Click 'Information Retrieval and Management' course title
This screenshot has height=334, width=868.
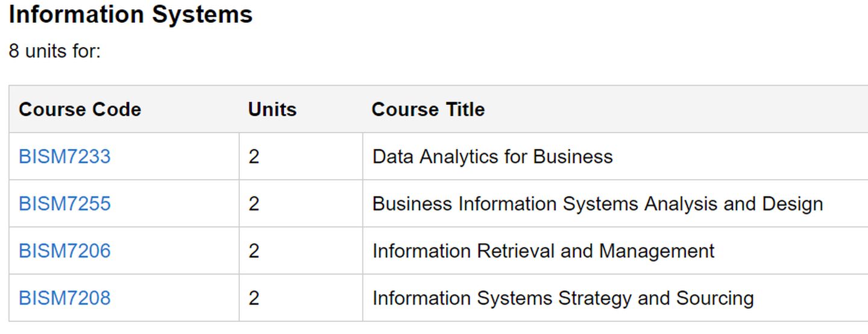tap(543, 251)
